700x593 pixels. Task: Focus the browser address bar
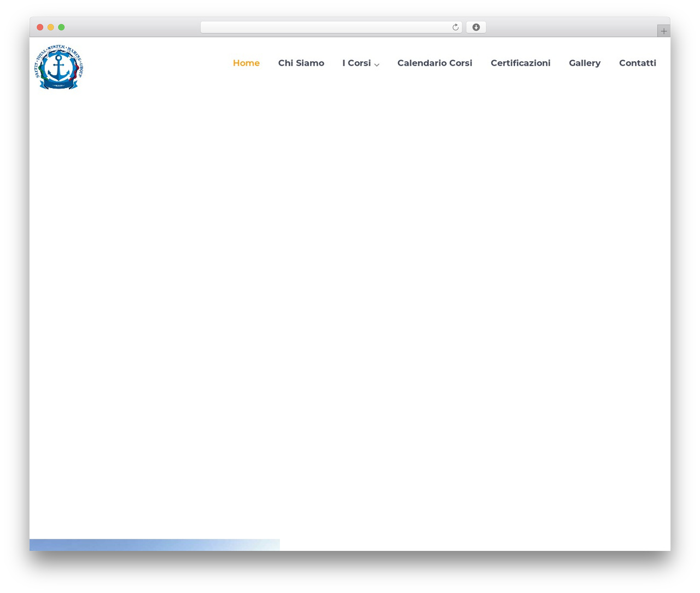[x=331, y=27]
